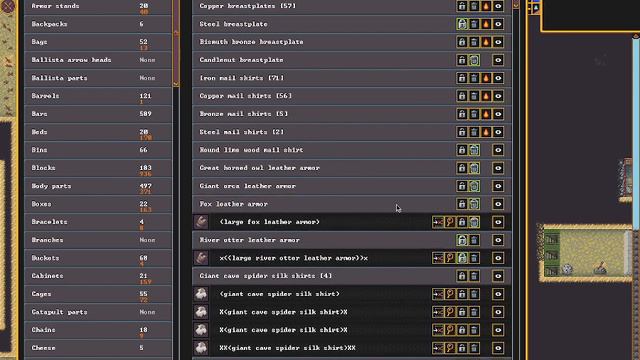Dump the XX(giant cave spider silk shirt)XX
Viewport: 640px width, 360px height.
474,348
